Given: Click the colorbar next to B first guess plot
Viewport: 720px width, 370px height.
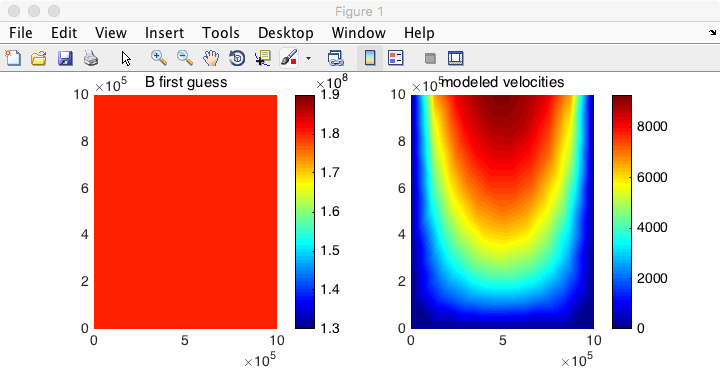Looking at the screenshot, I should tap(305, 212).
